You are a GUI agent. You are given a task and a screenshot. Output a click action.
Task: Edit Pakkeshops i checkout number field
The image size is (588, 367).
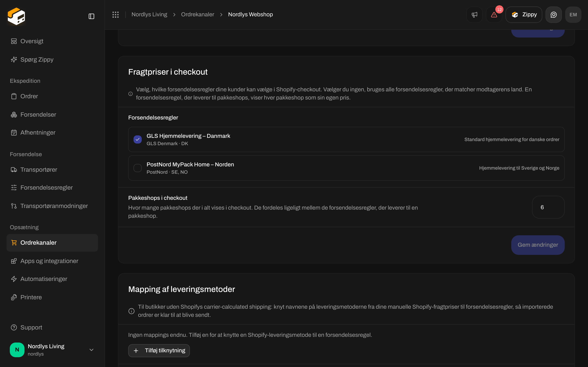(x=548, y=207)
